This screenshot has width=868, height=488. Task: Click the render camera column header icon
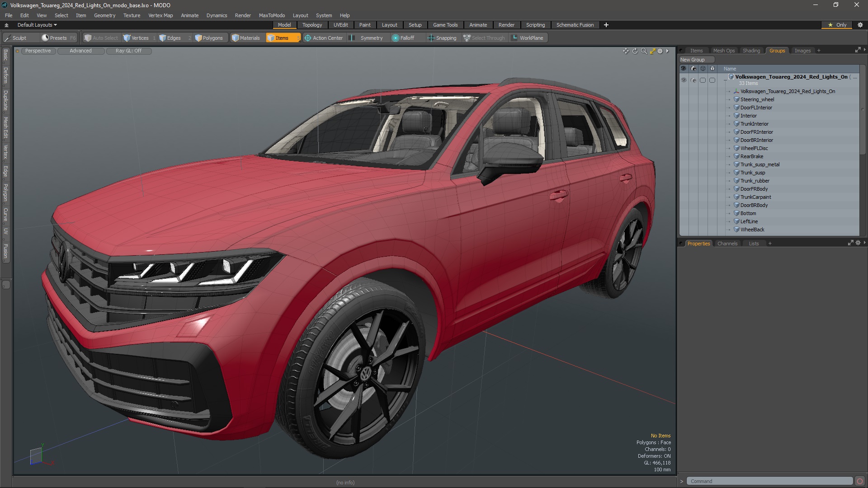point(693,69)
